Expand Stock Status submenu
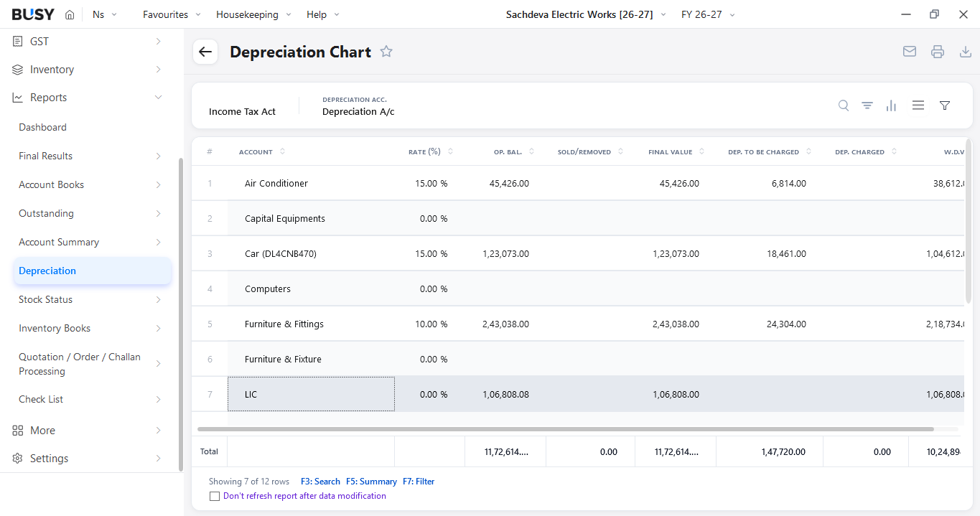 (x=158, y=299)
